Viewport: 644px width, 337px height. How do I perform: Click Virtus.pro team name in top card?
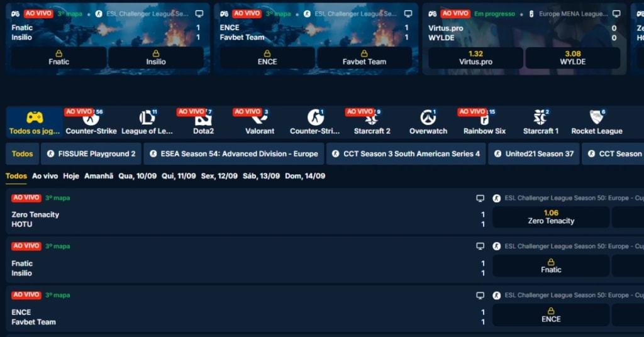pyautogui.click(x=446, y=28)
